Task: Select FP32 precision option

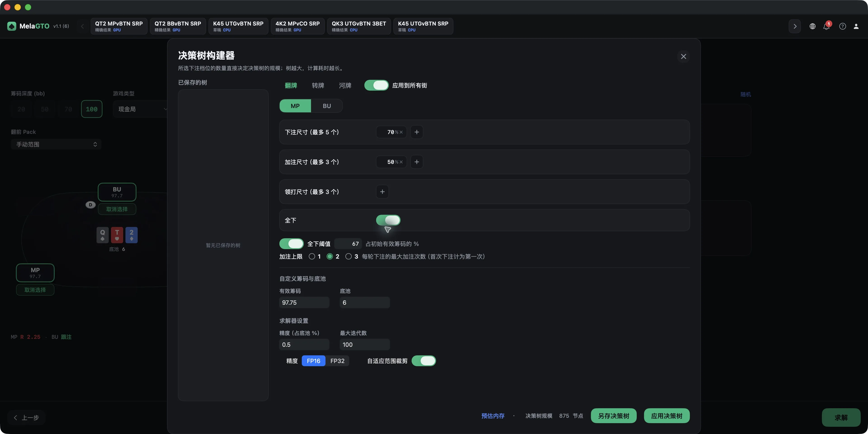Action: pos(337,361)
